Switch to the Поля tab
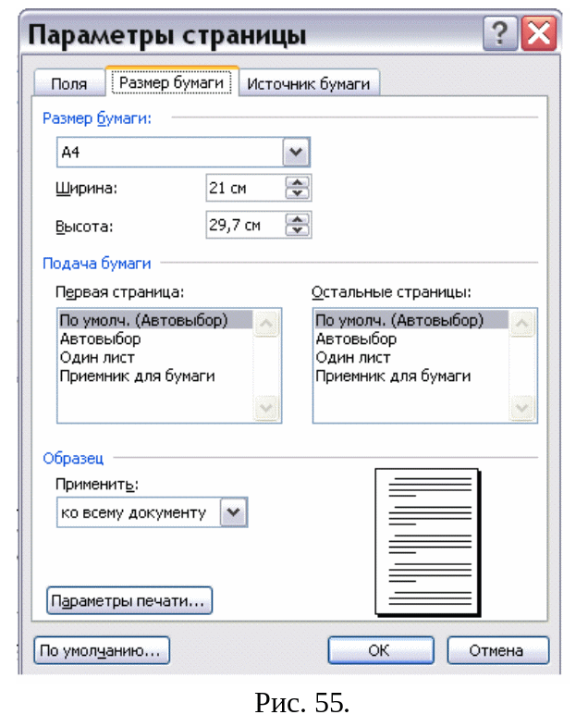This screenshot has height=727, width=588. [x=69, y=83]
